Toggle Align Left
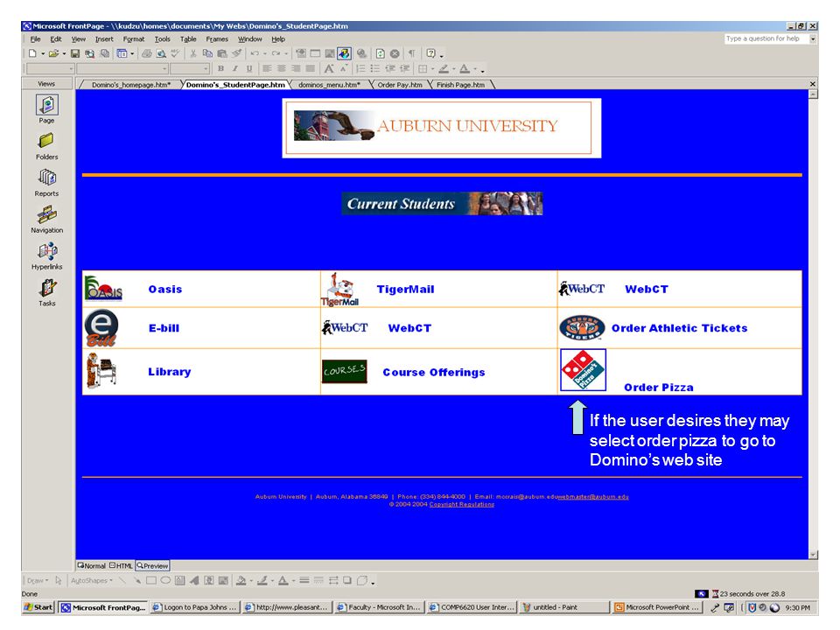The height and width of the screenshot is (630, 840). pyautogui.click(x=266, y=68)
